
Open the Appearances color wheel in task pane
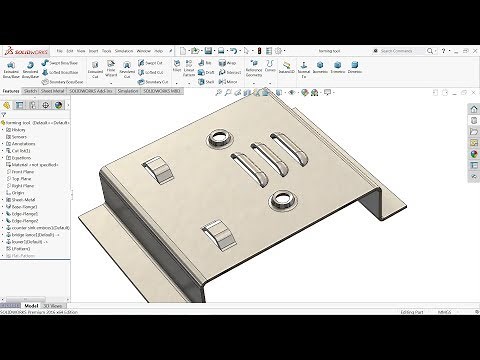click(x=474, y=154)
